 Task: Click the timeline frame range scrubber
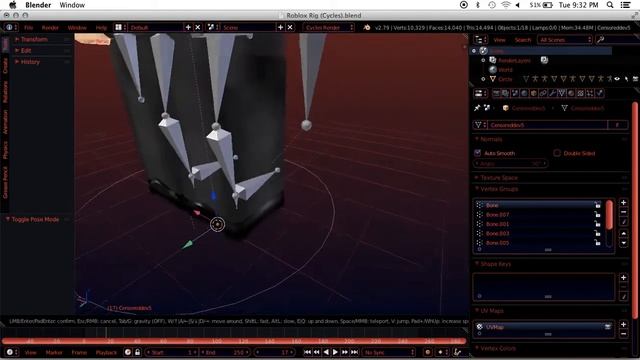pyautogui.click(x=234, y=340)
